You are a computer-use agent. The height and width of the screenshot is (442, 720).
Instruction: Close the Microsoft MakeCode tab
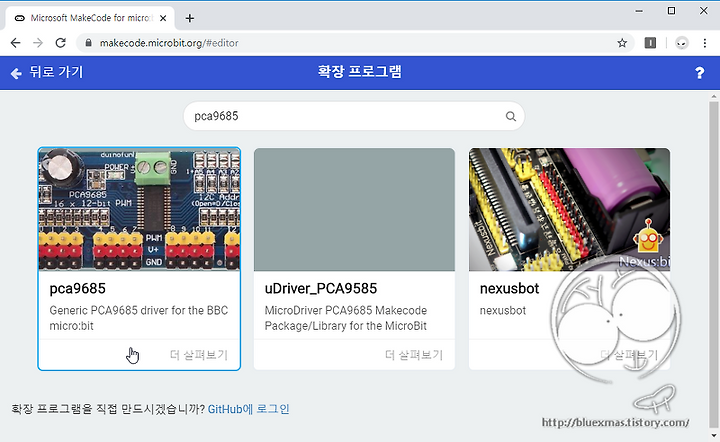tap(163, 18)
